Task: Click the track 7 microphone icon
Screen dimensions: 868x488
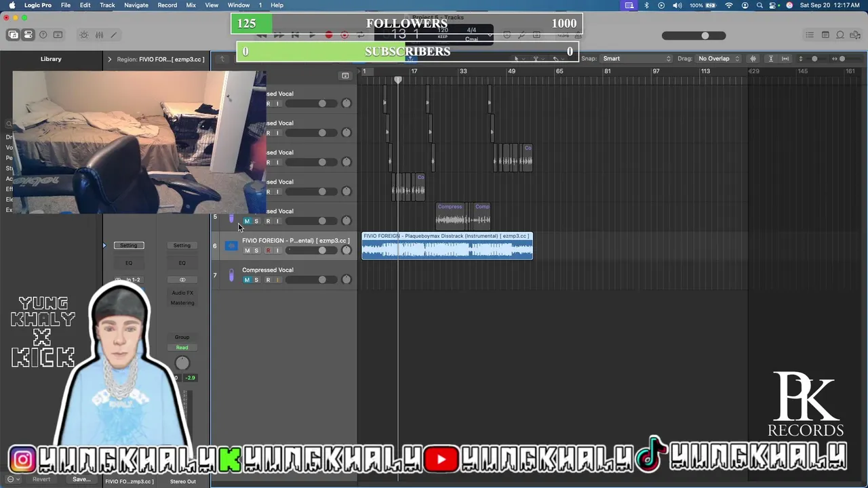Action: 231,275
